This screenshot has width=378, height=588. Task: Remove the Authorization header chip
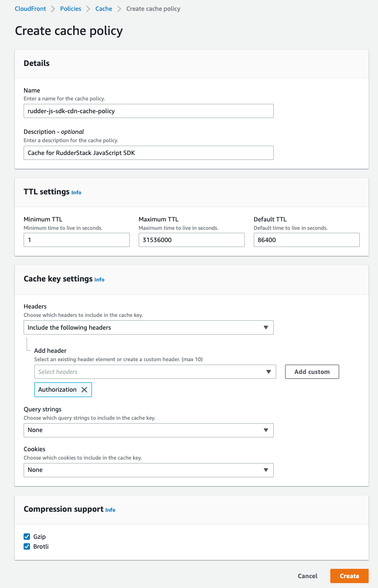click(84, 390)
